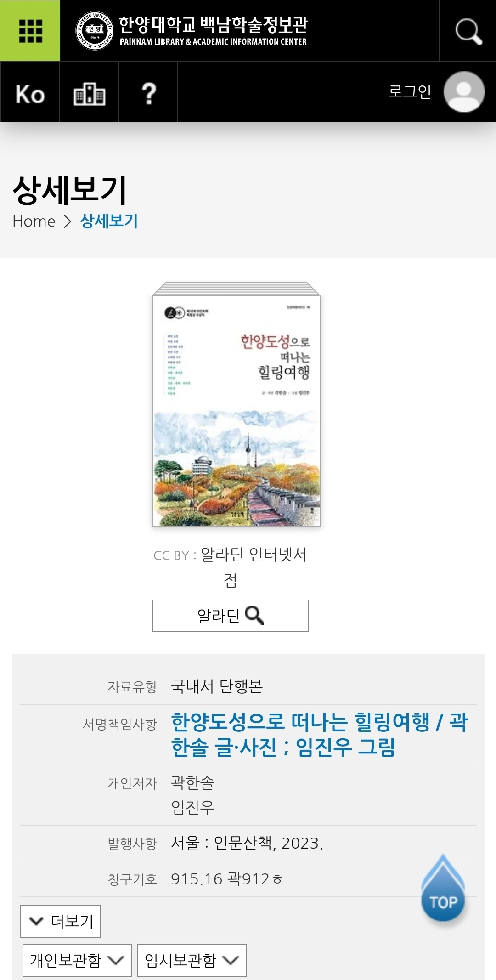
Task: Go to Home in the breadcrumb
Action: point(34,221)
